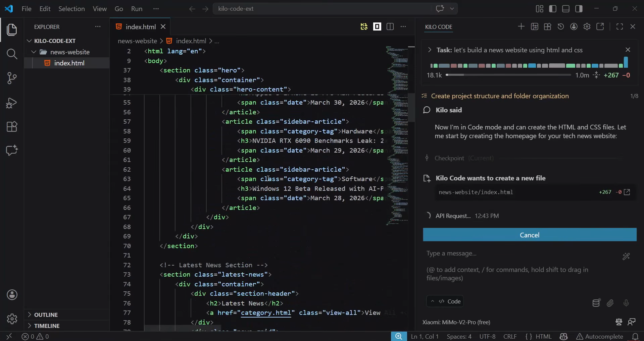Image resolution: width=644 pixels, height=341 pixels.
Task: Click the condense context icon
Action: (596, 75)
